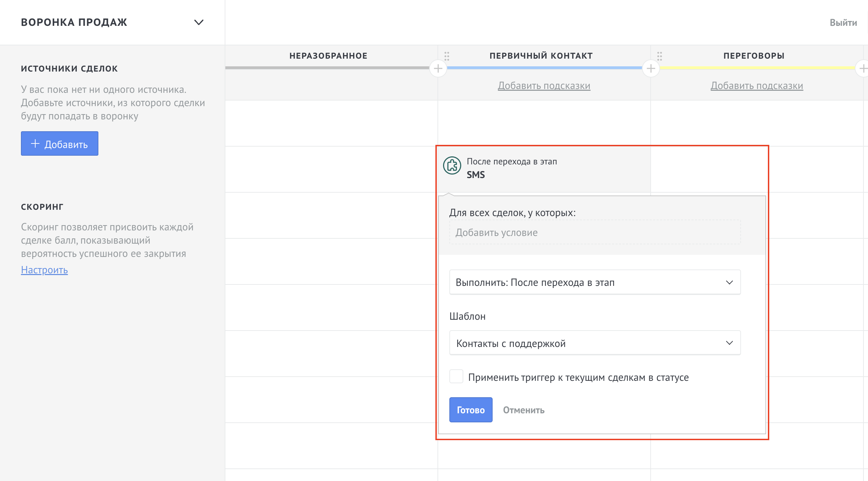Click the blue Добавить source button
The width and height of the screenshot is (868, 481).
[60, 143]
